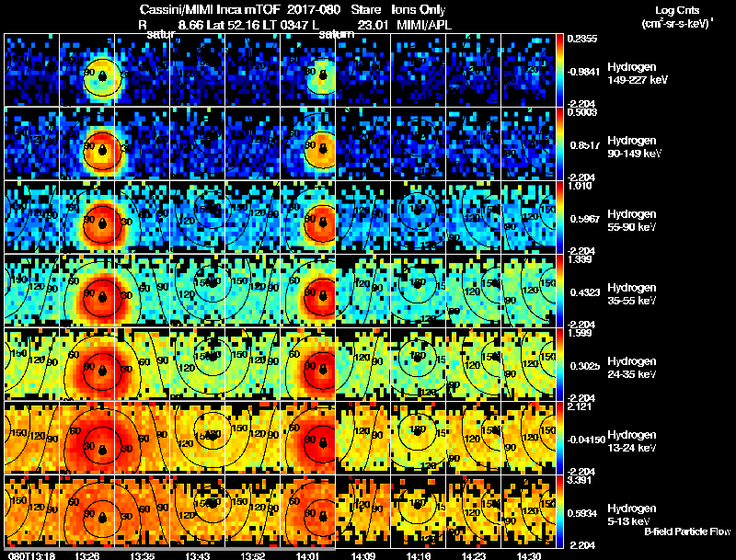Select the 14:16 Hydrogen 13-24 keV panel
The image size is (736, 560).
coord(419,438)
